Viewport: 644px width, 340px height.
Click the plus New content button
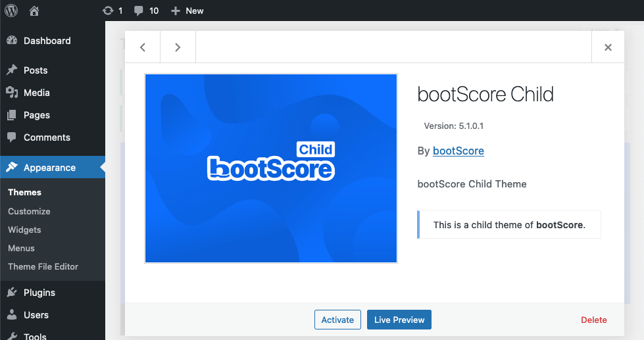point(187,11)
